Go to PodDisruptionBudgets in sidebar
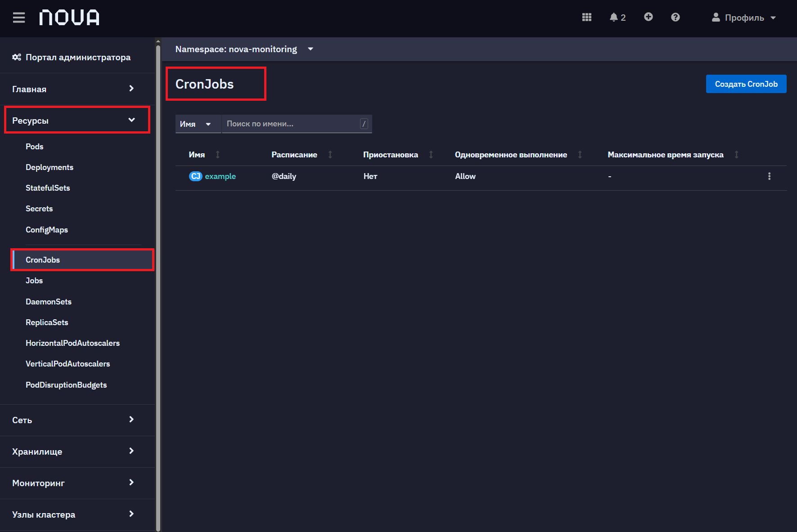Image resolution: width=797 pixels, height=532 pixels. [x=66, y=385]
